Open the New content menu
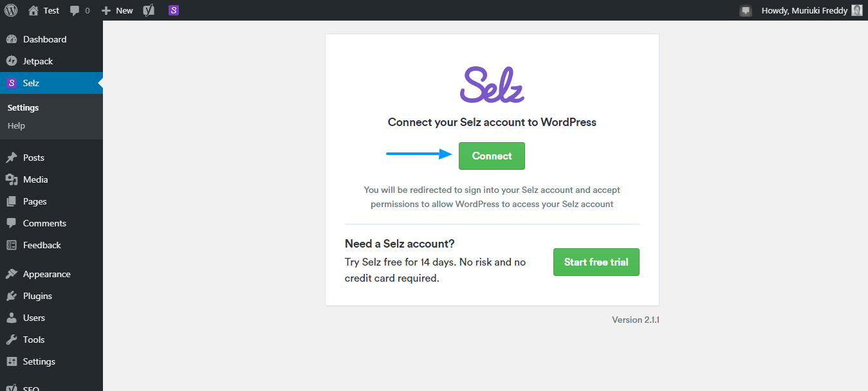Screen dimensions: 868x391 click(x=117, y=10)
